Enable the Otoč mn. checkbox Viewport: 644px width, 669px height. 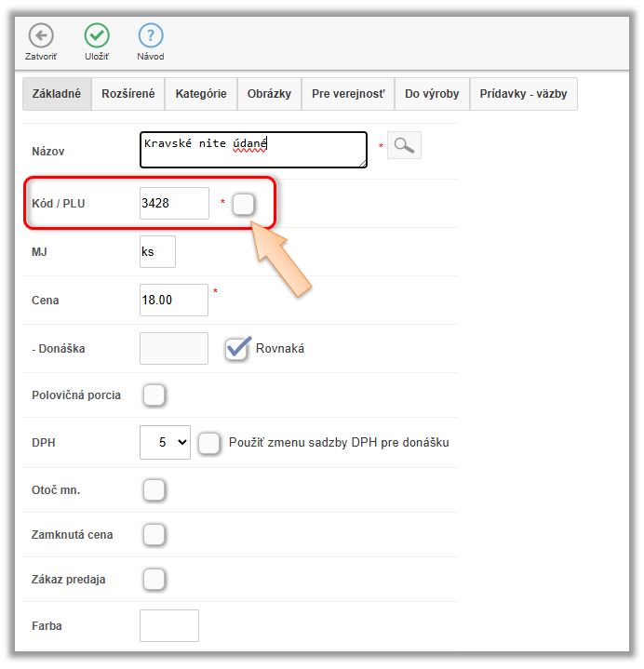(x=154, y=489)
